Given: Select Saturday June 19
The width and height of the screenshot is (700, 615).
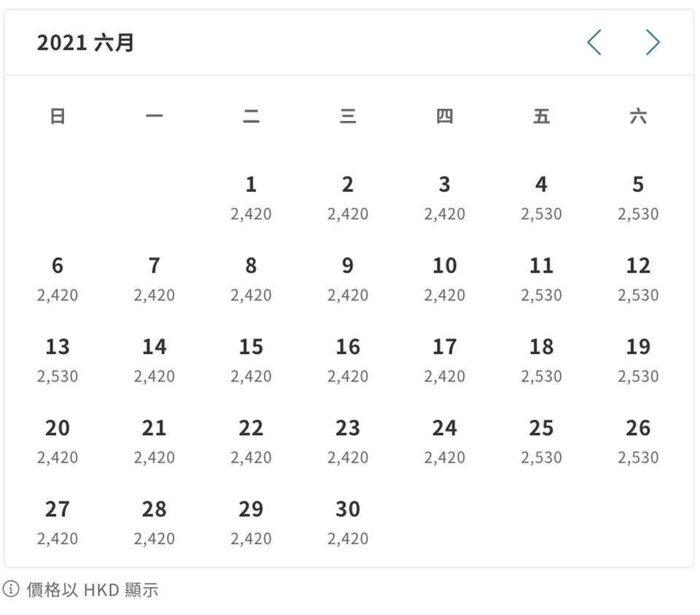Looking at the screenshot, I should tap(638, 361).
